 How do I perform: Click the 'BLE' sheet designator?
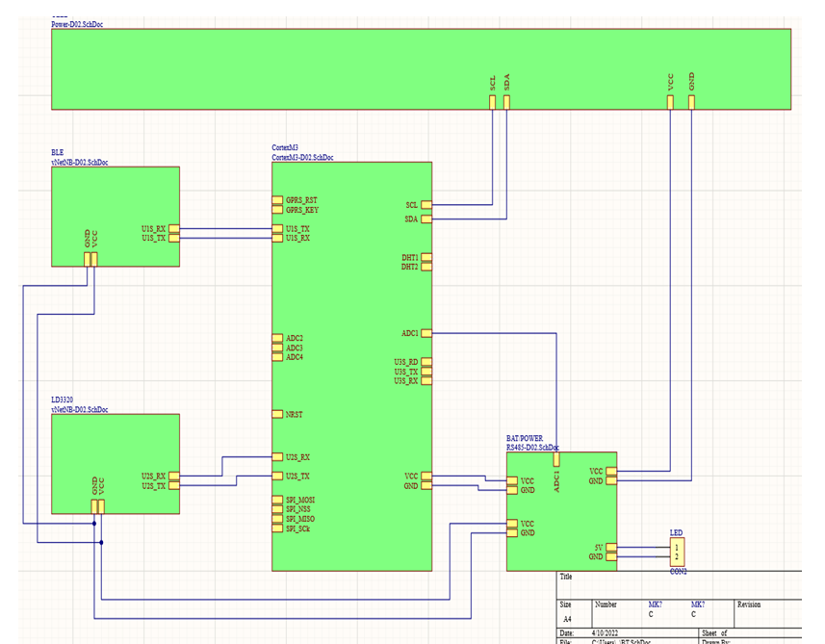(x=58, y=153)
